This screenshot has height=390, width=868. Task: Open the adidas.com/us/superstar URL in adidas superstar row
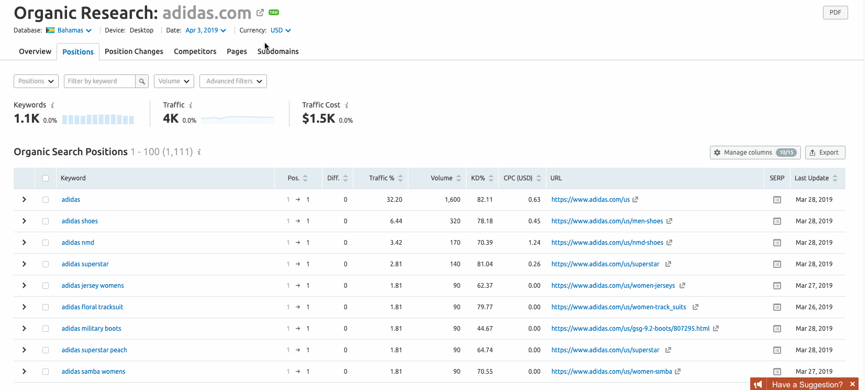point(605,264)
